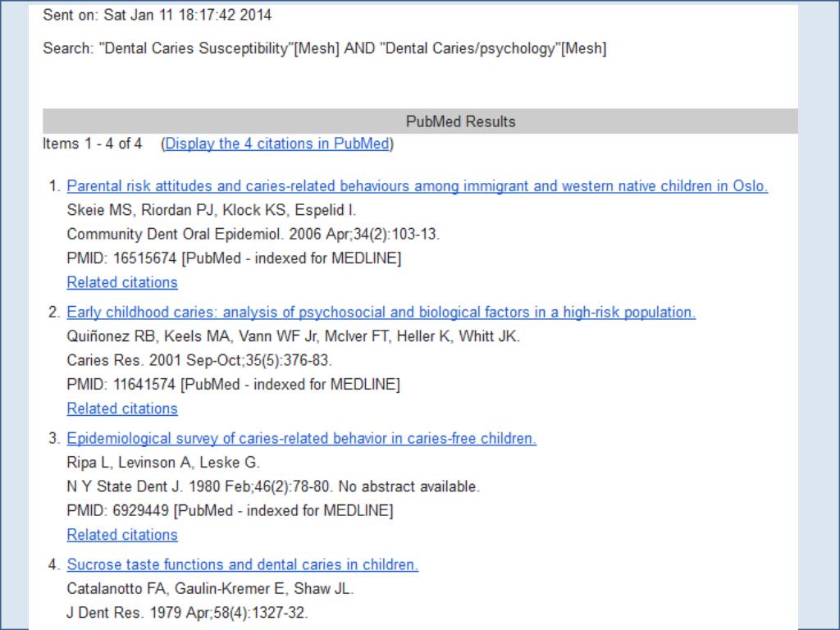Viewport: 840px width, 630px height.
Task: Click the PubMed Results header bar
Action: click(x=460, y=121)
